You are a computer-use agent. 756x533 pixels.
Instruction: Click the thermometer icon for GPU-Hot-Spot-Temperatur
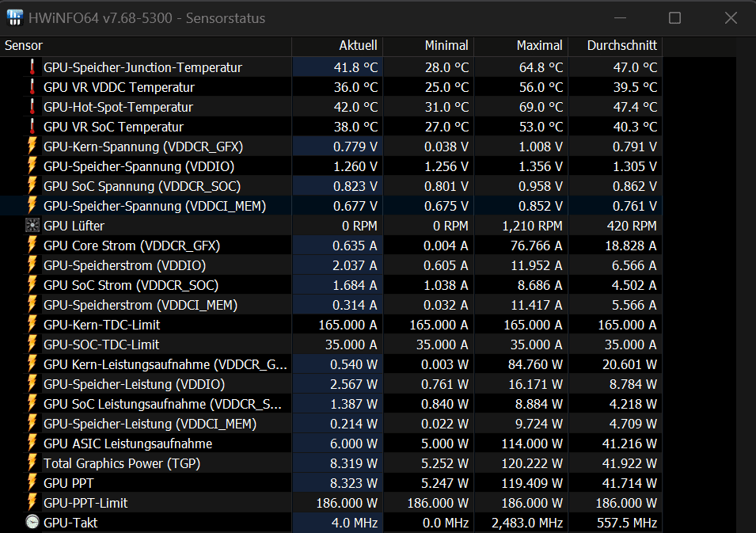point(32,107)
